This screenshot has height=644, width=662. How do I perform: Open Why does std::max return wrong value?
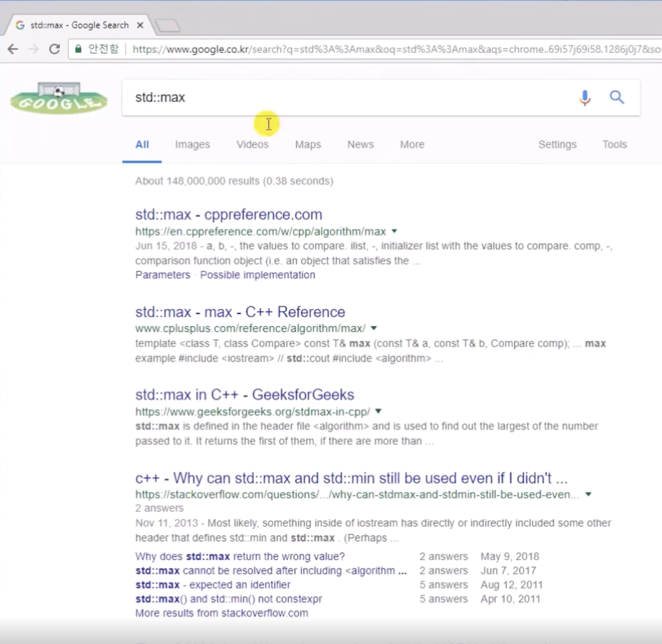(240, 556)
